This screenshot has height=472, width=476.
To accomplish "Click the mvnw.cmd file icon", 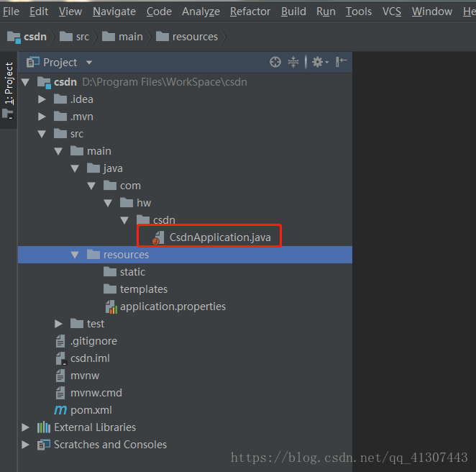I will pyautogui.click(x=60, y=393).
